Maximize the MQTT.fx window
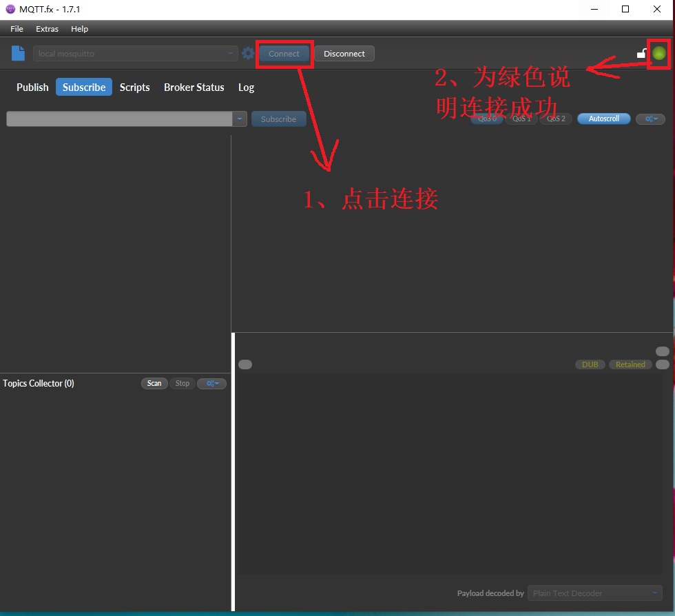Image resolution: width=675 pixels, height=616 pixels. (x=625, y=9)
